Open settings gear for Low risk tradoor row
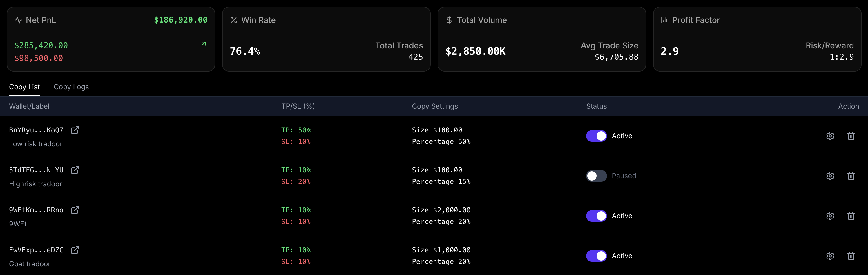 tap(830, 136)
